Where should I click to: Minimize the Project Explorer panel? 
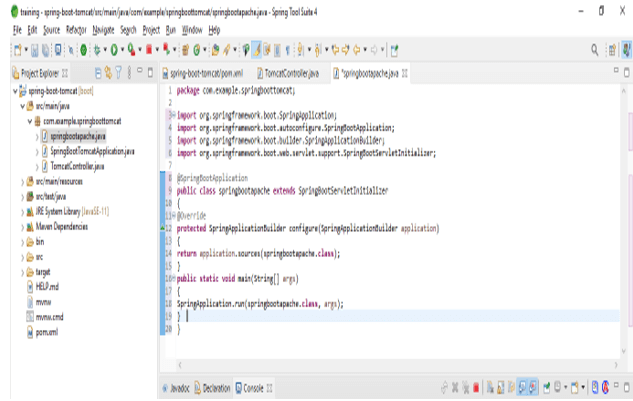click(139, 74)
